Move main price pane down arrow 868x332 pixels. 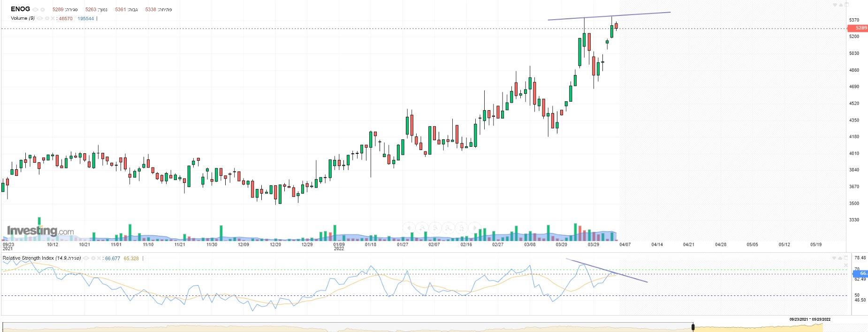coord(835,5)
